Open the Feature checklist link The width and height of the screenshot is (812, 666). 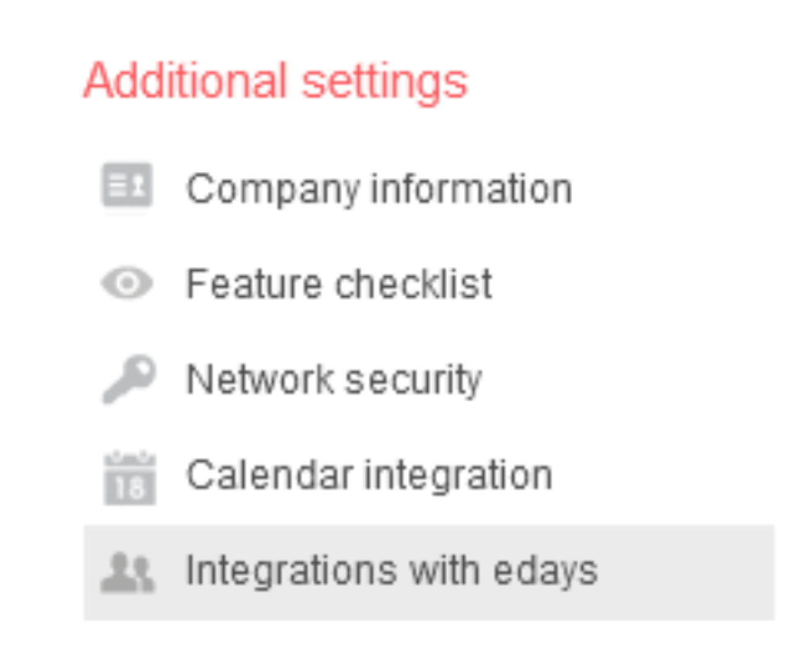339,284
